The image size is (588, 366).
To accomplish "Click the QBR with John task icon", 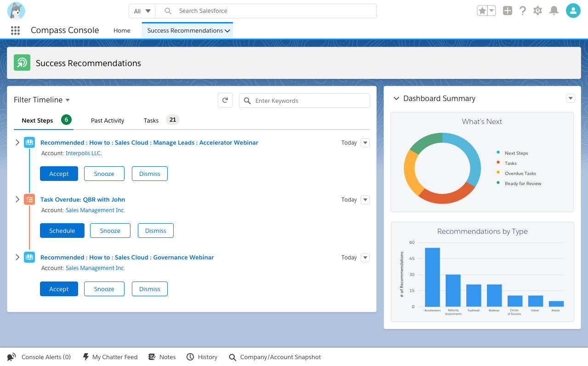I will pyautogui.click(x=29, y=199).
